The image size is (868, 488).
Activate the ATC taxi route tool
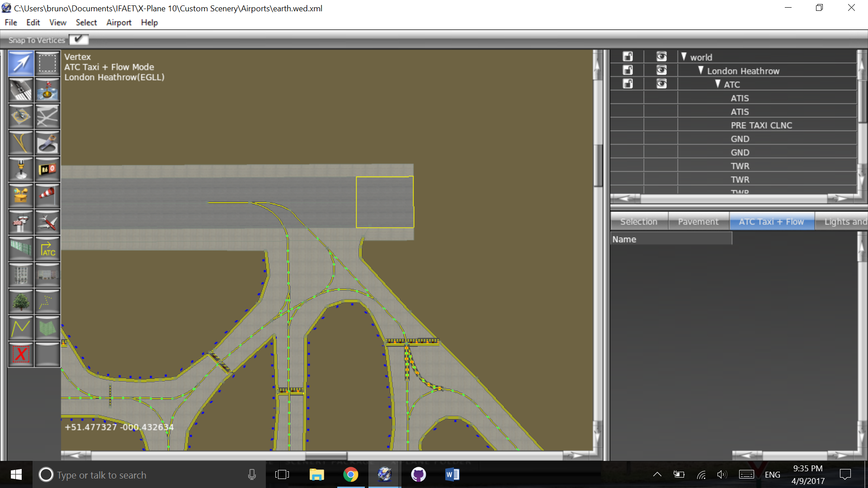point(47,249)
